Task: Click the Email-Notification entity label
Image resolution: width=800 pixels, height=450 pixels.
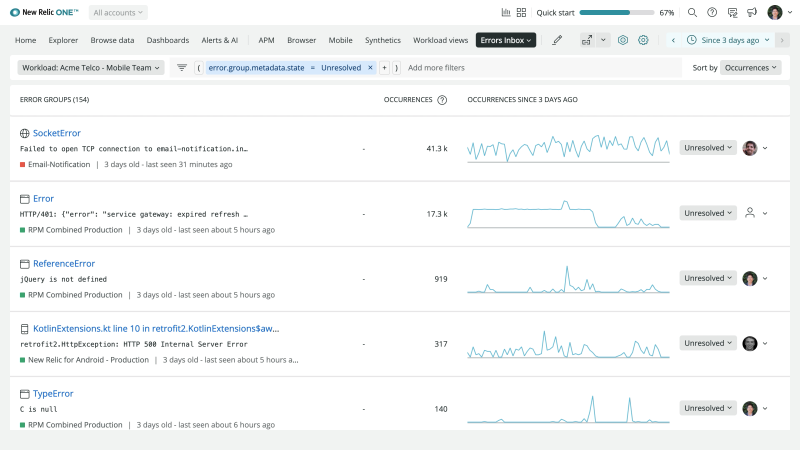Action: (59, 164)
